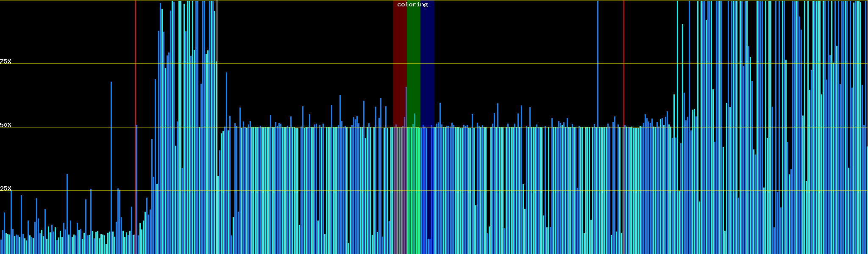The image size is (868, 254).
Task: Select the right red vertical marker line
Action: click(624, 63)
